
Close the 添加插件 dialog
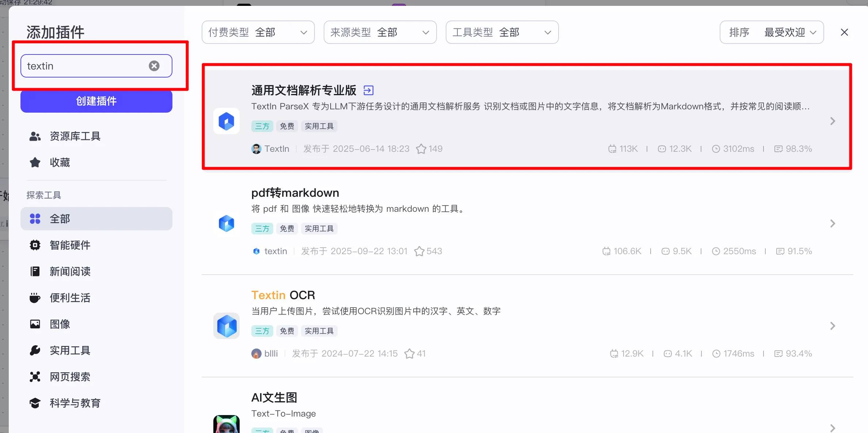844,32
